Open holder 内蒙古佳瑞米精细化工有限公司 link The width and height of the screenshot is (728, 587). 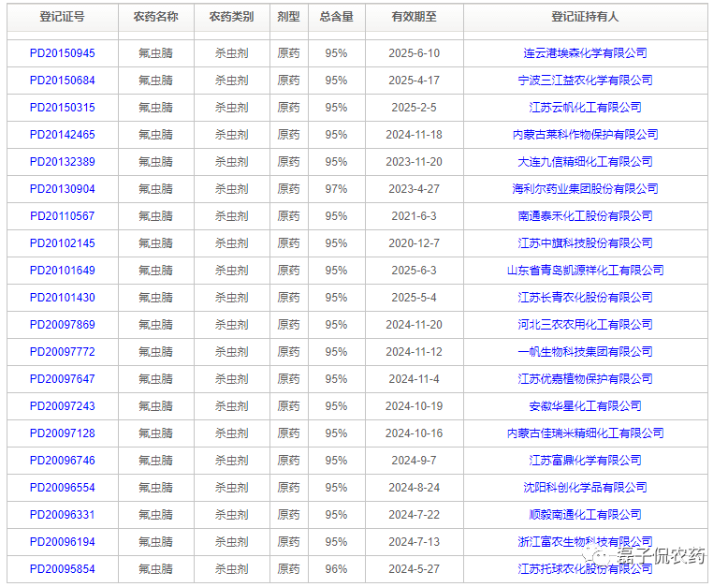coord(585,433)
